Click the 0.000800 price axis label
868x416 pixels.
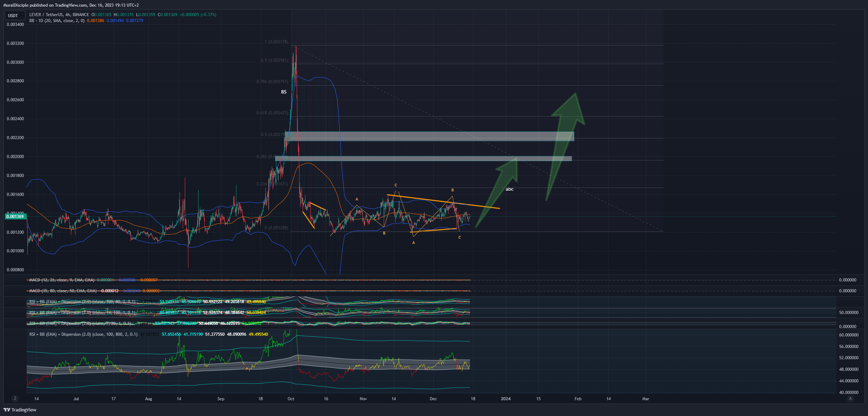(x=15, y=270)
